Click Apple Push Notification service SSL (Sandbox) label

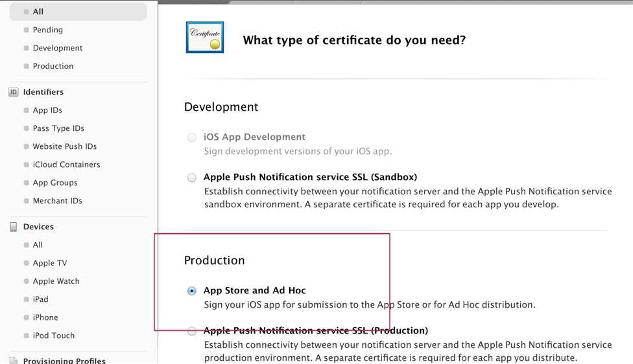pyautogui.click(x=310, y=177)
